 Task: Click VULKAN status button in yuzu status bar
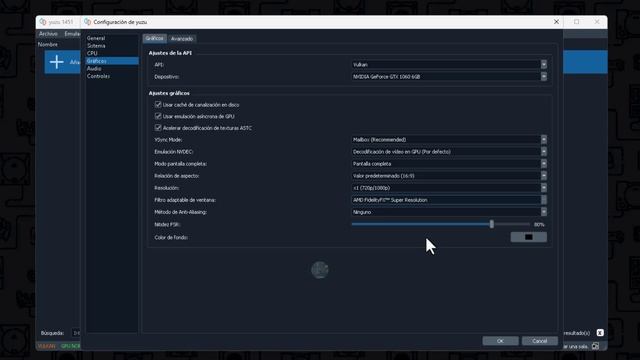point(46,346)
